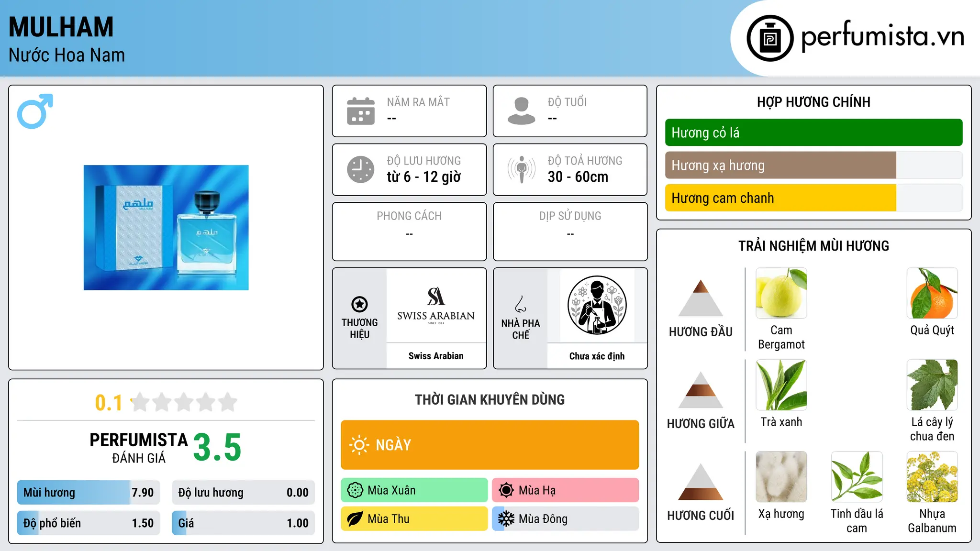
Task: Select the Nhựa Galbanum note image
Action: tap(932, 477)
